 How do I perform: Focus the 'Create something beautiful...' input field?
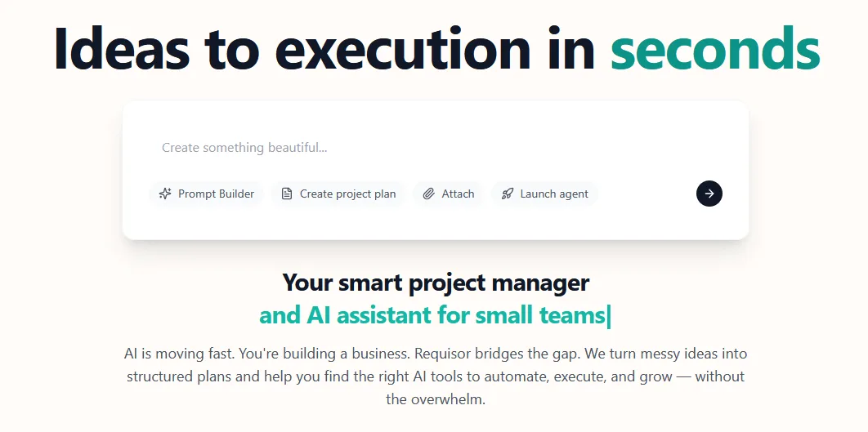coord(435,148)
